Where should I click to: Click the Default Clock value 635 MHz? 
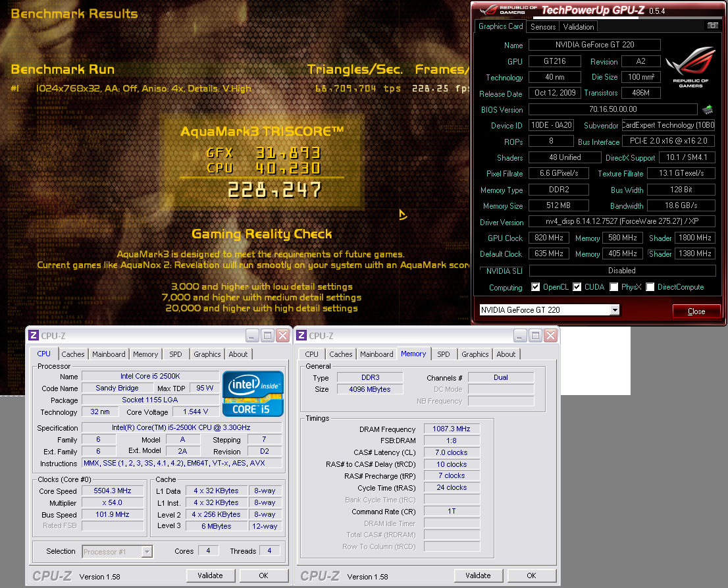549,254
